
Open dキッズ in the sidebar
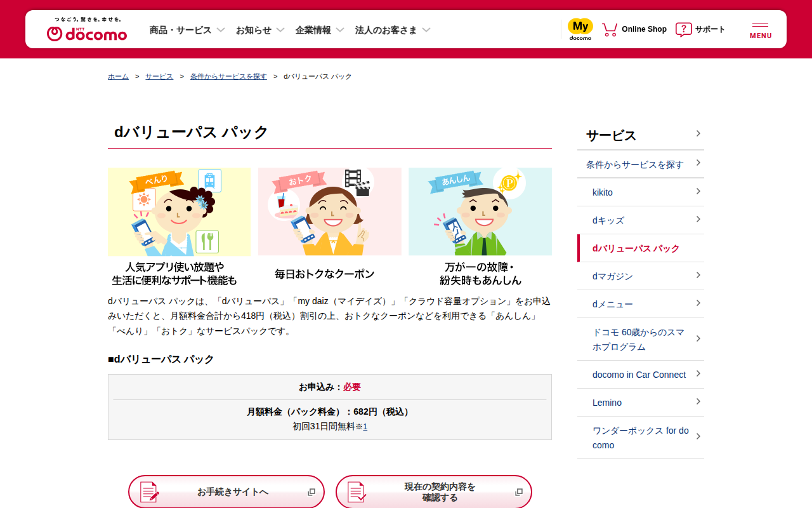(641, 220)
